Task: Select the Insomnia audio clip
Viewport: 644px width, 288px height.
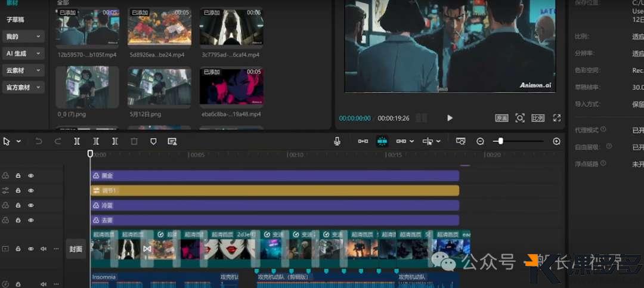Action: coord(154,280)
